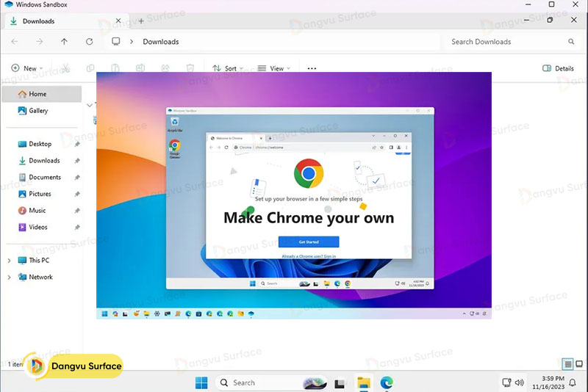Switch to the details list view layout
This screenshot has width=588, height=392.
click(x=567, y=363)
